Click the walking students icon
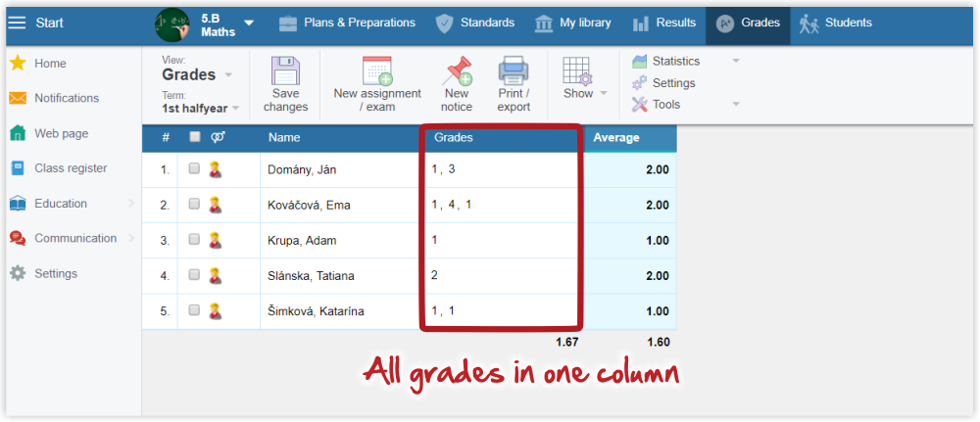This screenshot has width=980, height=422. (808, 23)
